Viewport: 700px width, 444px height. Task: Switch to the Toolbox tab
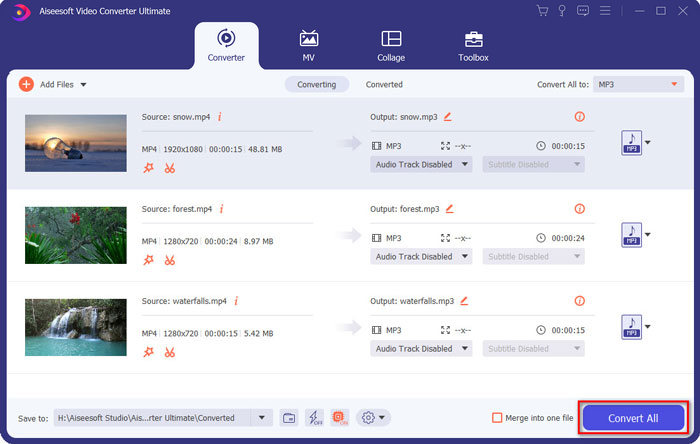coord(473,46)
